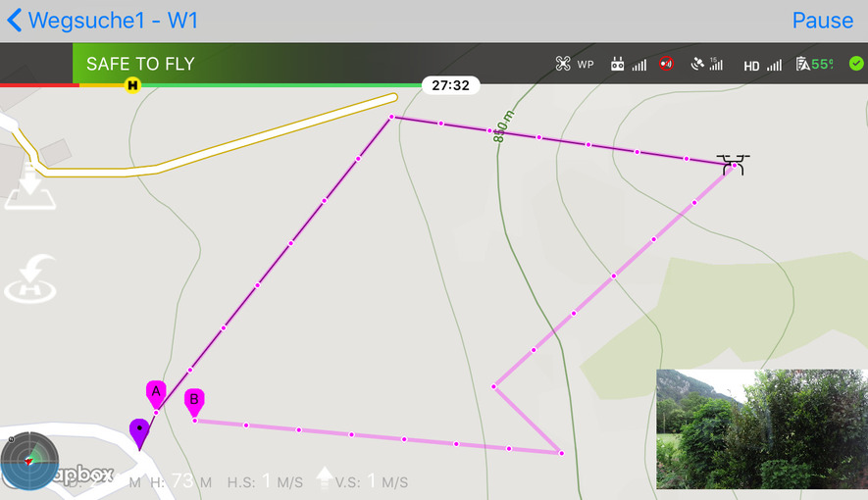Open GPS satellite signal status
868x500 pixels.
coord(707,64)
